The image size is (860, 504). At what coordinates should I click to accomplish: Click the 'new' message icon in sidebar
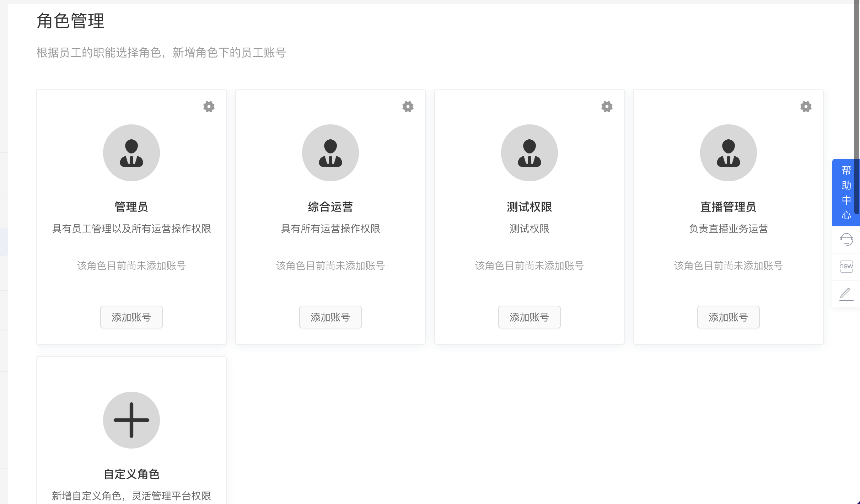[846, 267]
